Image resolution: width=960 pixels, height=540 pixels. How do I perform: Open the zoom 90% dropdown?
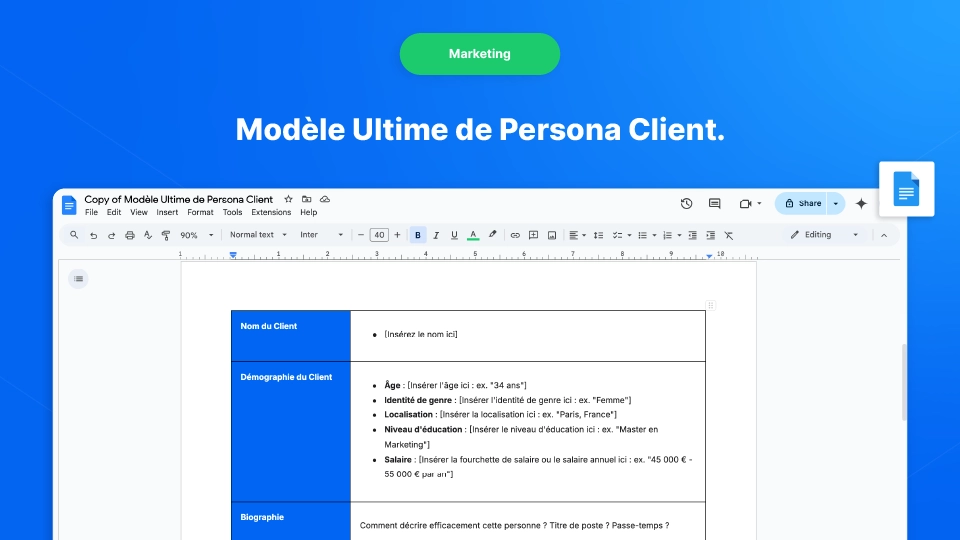pyautogui.click(x=196, y=235)
